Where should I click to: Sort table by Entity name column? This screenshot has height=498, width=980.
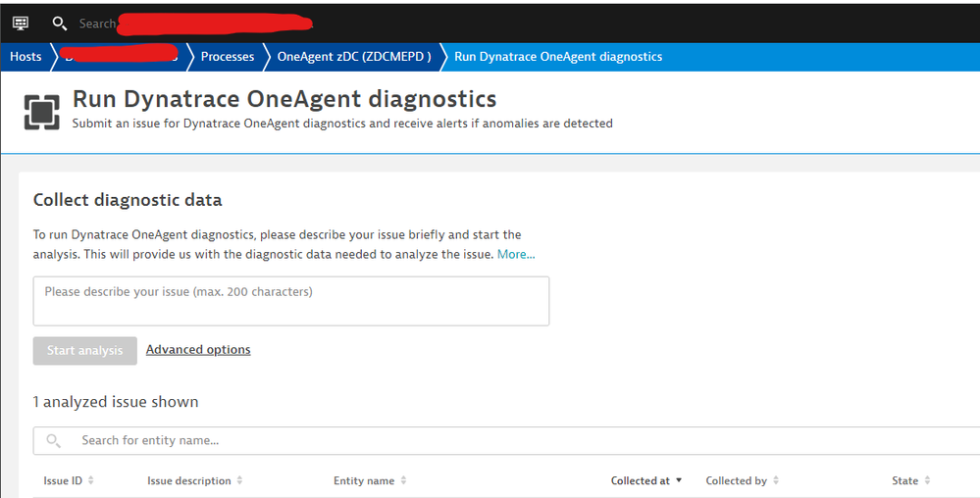[x=370, y=480]
